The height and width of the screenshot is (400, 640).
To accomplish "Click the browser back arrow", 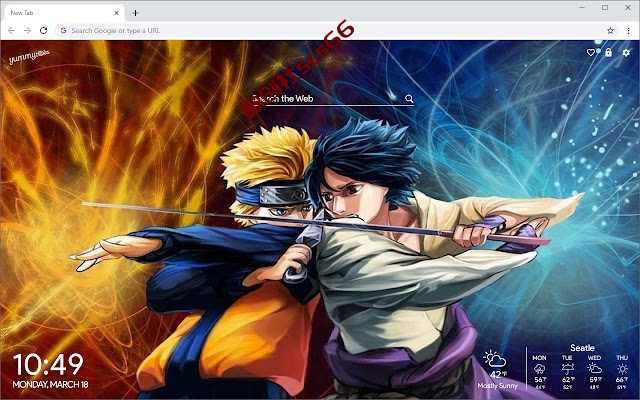I will (11, 31).
